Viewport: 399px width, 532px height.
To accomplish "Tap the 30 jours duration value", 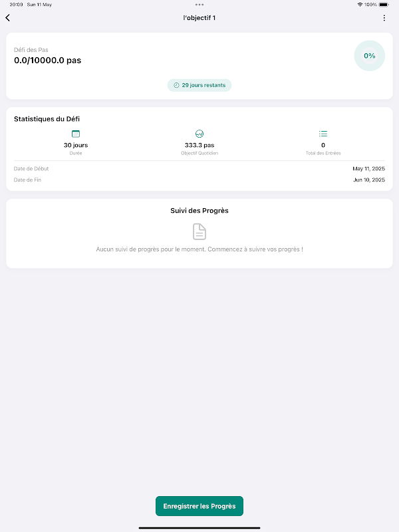I will pyautogui.click(x=76, y=145).
